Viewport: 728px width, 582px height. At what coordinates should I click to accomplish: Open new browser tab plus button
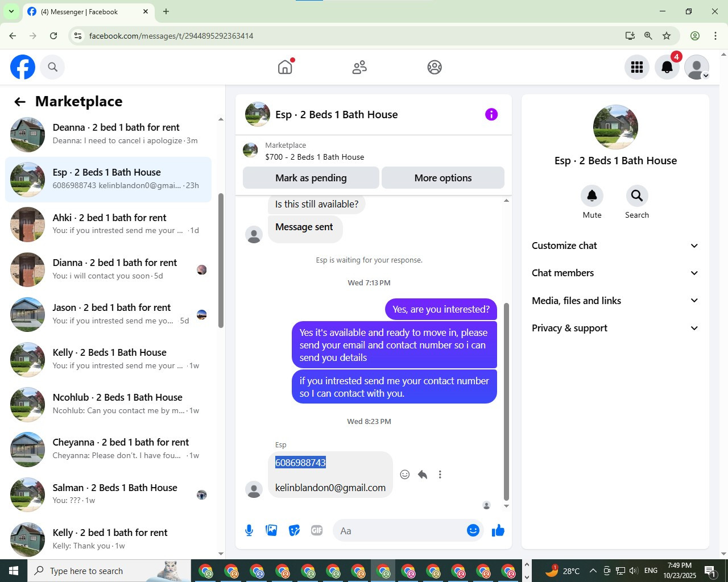(x=166, y=11)
